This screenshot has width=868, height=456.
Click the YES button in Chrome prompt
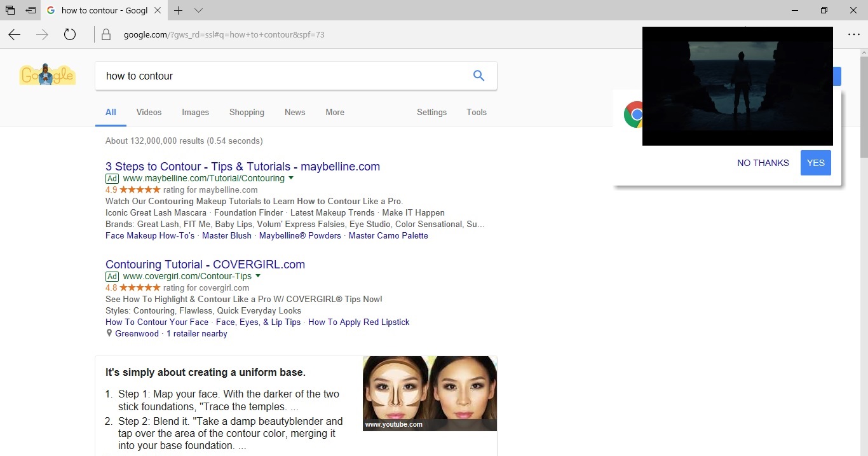point(815,163)
